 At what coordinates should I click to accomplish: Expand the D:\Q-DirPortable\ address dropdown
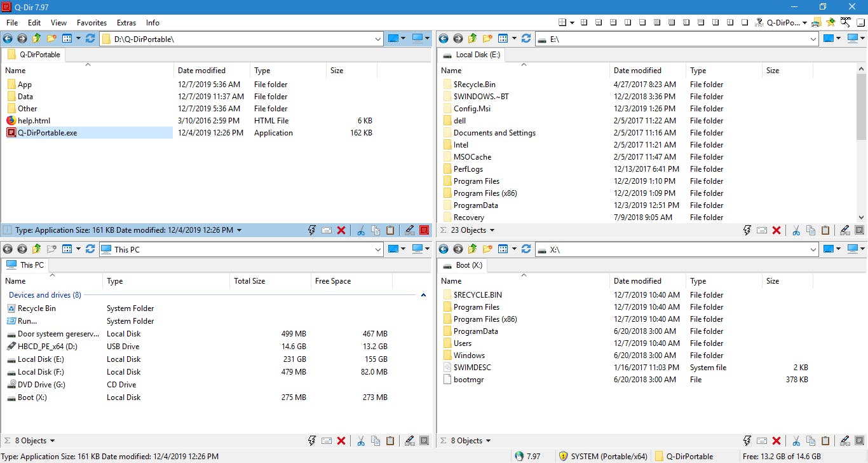pos(378,39)
